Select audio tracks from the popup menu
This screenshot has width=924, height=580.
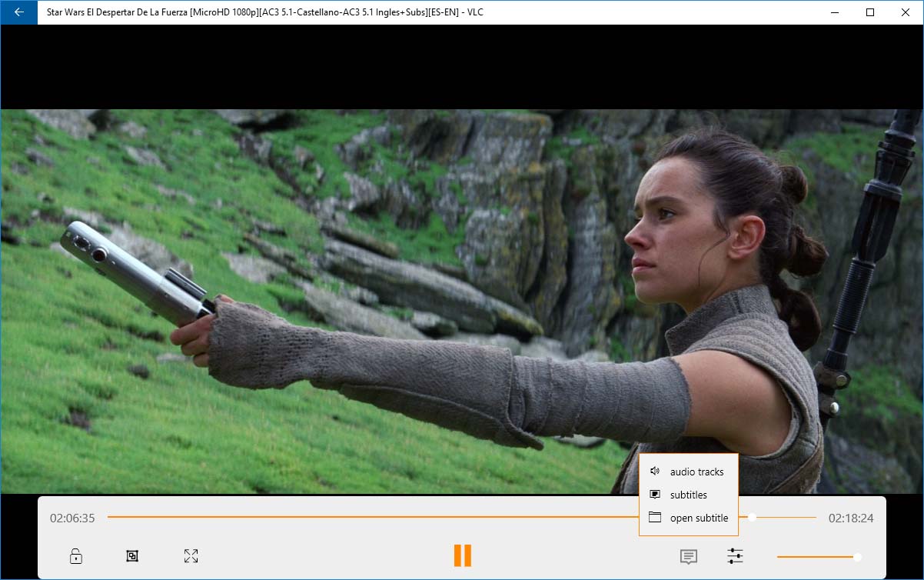689,472
